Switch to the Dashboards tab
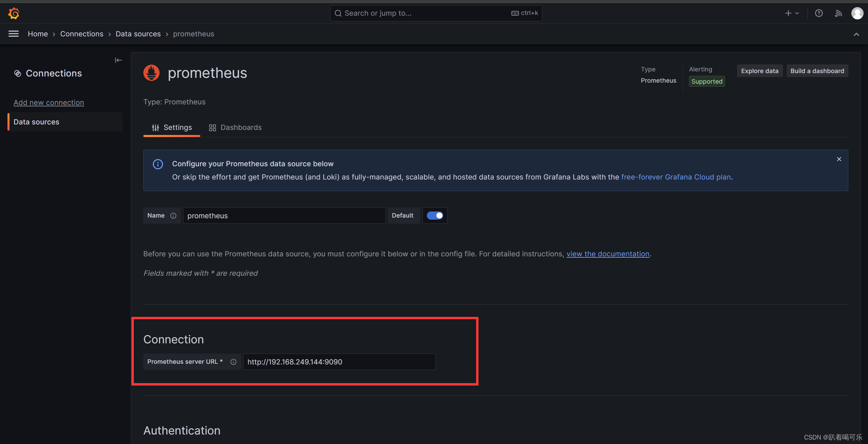The height and width of the screenshot is (444, 868). pyautogui.click(x=235, y=127)
